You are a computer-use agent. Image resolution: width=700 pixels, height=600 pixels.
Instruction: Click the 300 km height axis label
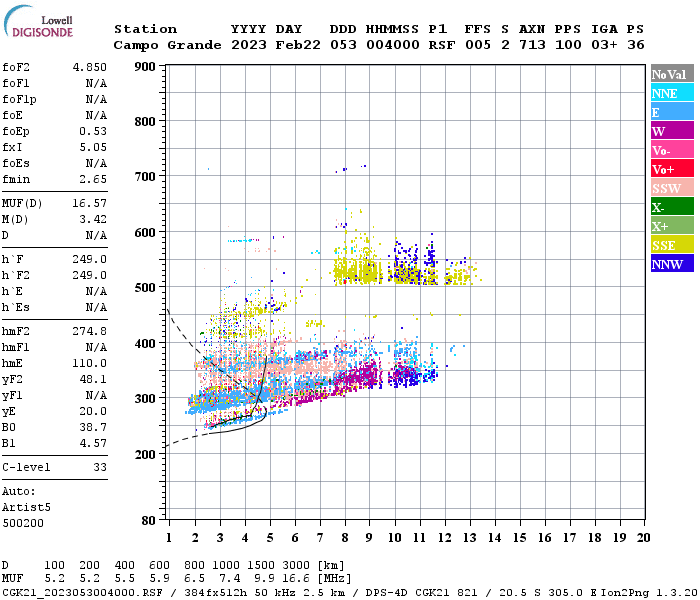(x=145, y=399)
